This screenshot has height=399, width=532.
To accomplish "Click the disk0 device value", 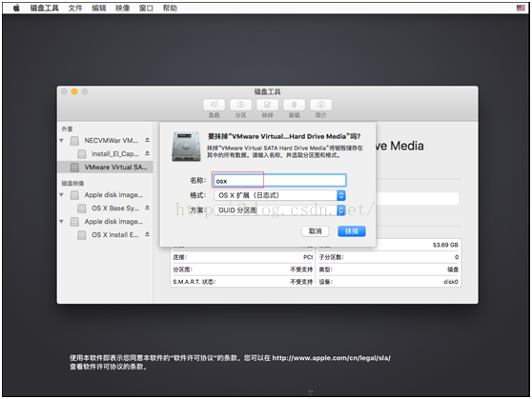I will coord(451,282).
